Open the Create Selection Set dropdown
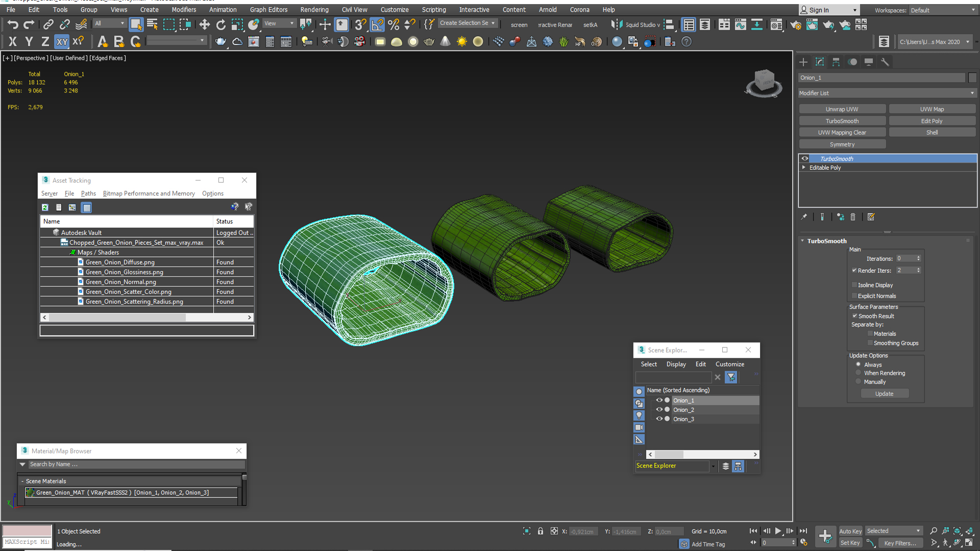Viewport: 980px width, 551px height. [467, 23]
